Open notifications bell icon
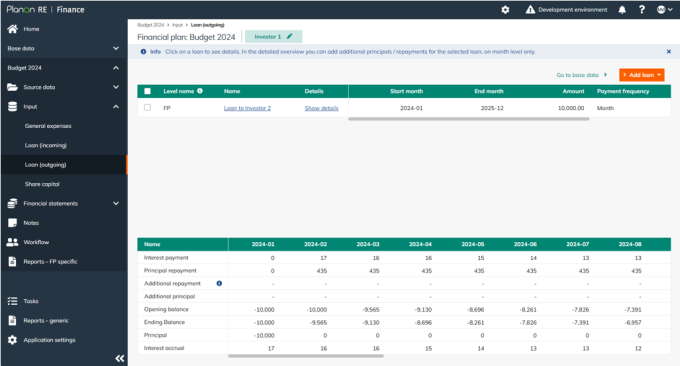Screen dimensions: 680x366 (622, 10)
